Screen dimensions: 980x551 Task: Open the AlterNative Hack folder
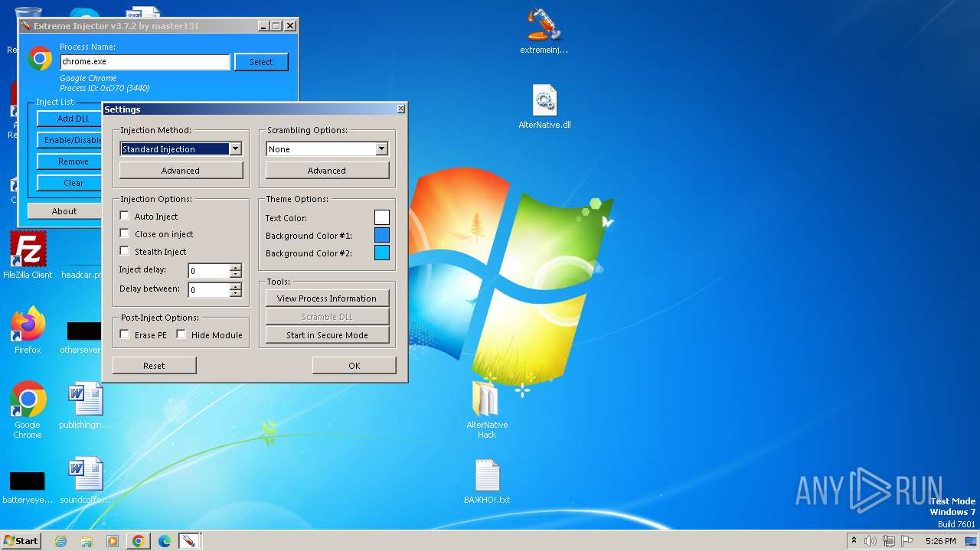point(487,410)
